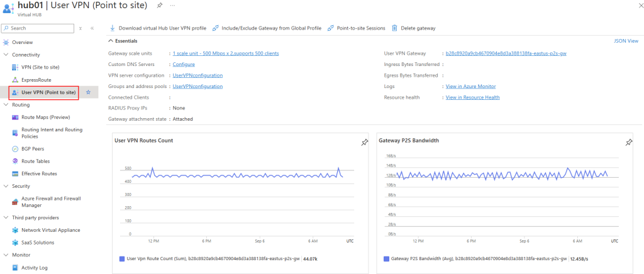
Task: Open BGP Peers page
Action: tap(33, 149)
